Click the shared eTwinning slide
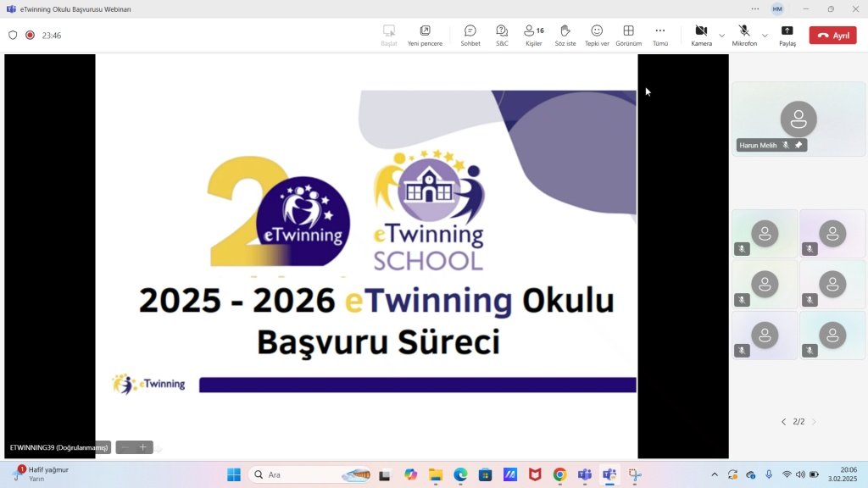868x488 pixels. [x=366, y=256]
